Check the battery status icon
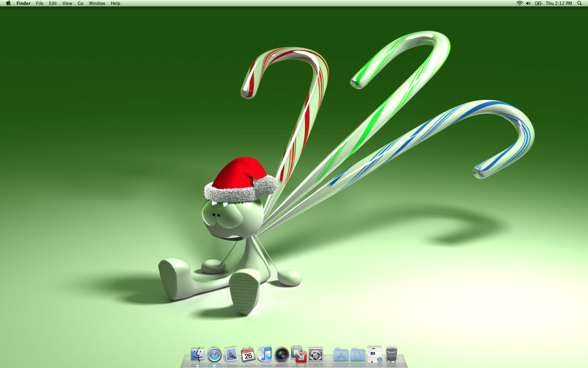 click(538, 3)
